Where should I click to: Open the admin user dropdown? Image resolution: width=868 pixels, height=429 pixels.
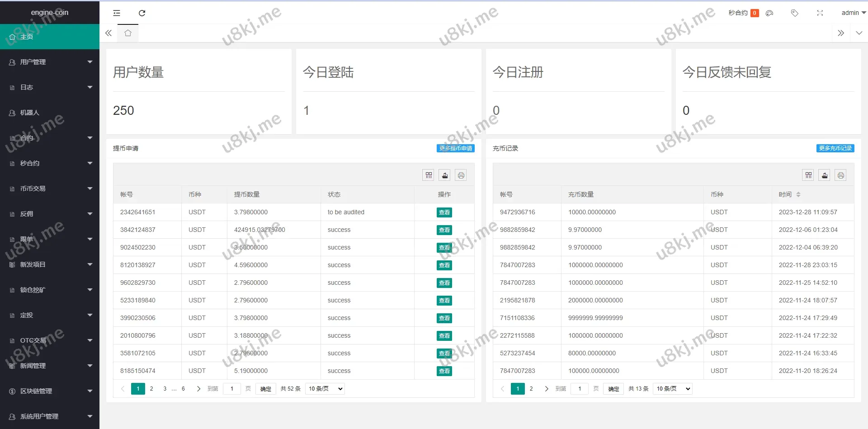coord(853,13)
